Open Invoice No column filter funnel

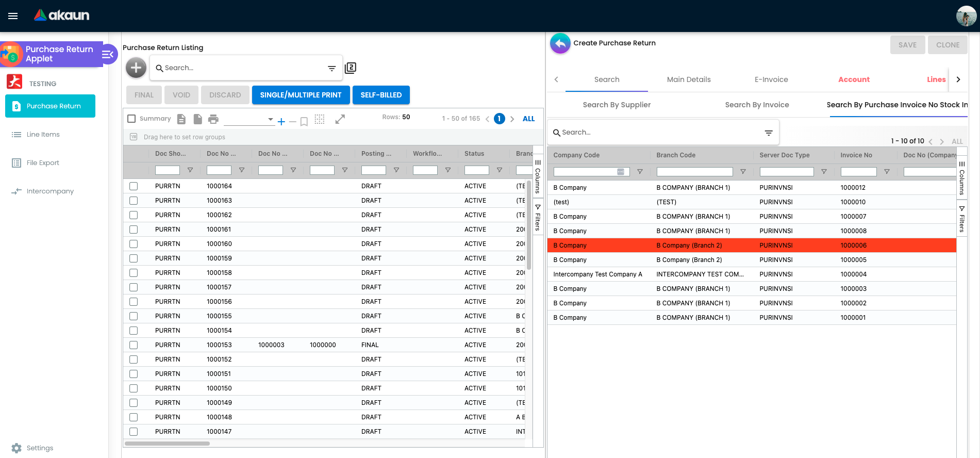887,172
